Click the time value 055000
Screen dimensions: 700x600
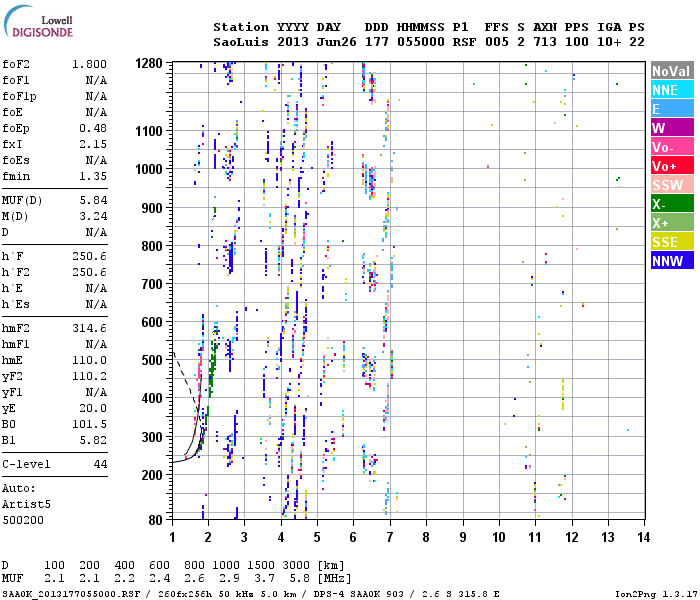pos(421,42)
